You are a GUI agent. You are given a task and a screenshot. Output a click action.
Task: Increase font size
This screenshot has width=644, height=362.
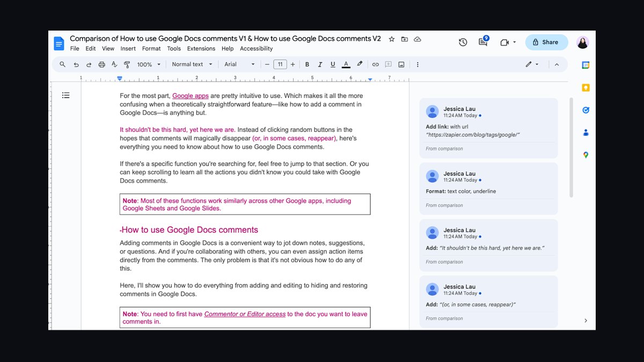tap(292, 64)
